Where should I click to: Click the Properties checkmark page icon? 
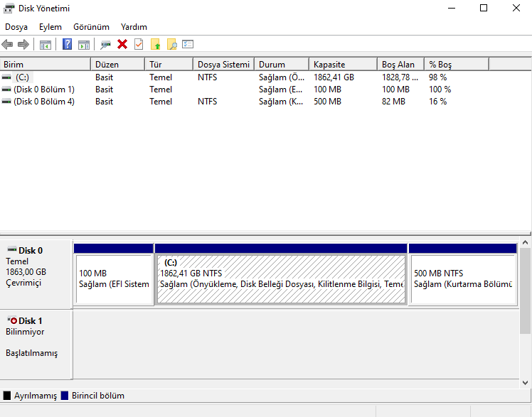click(x=139, y=44)
